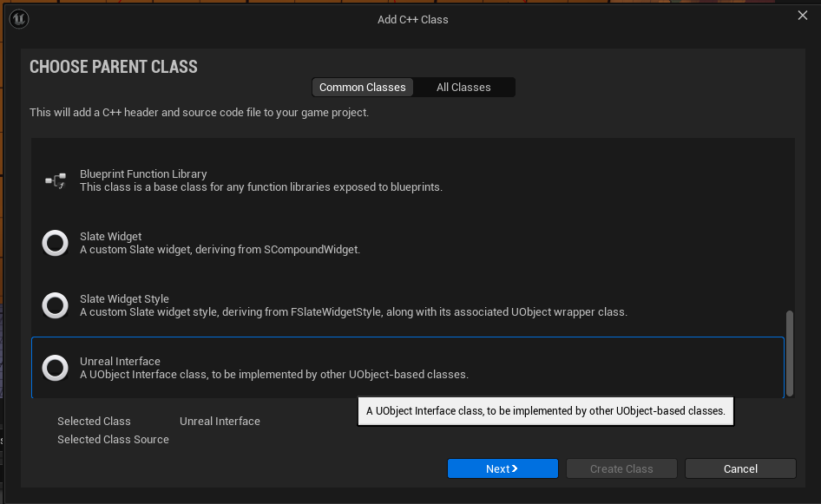The width and height of the screenshot is (821, 504).
Task: Click the UObject Interface tooltip popup
Action: tap(546, 411)
